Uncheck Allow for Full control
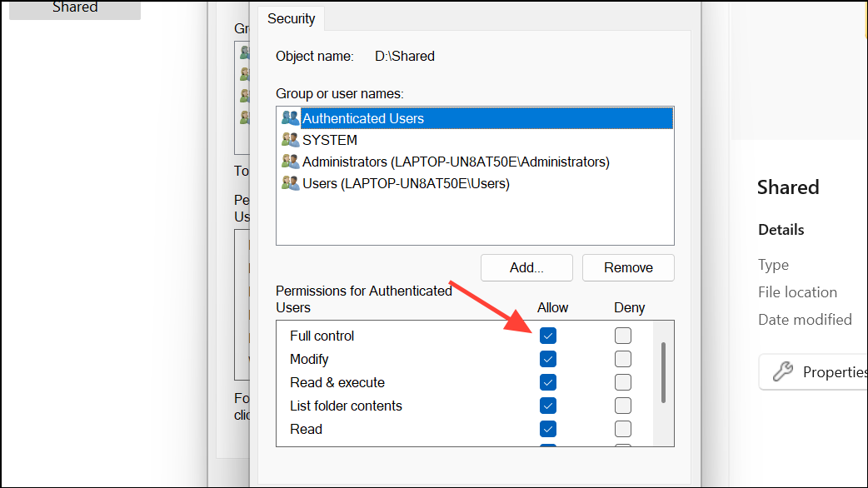868x488 pixels. 548,336
